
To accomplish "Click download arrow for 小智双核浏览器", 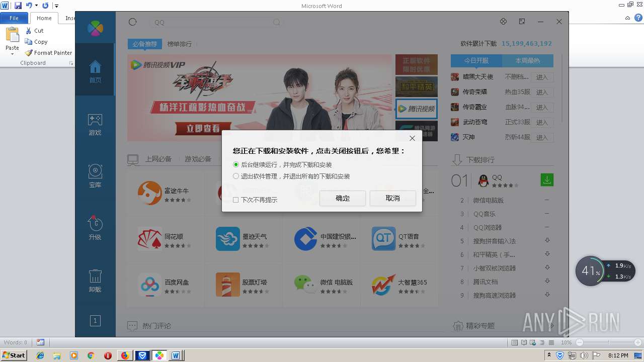I will (x=547, y=267).
